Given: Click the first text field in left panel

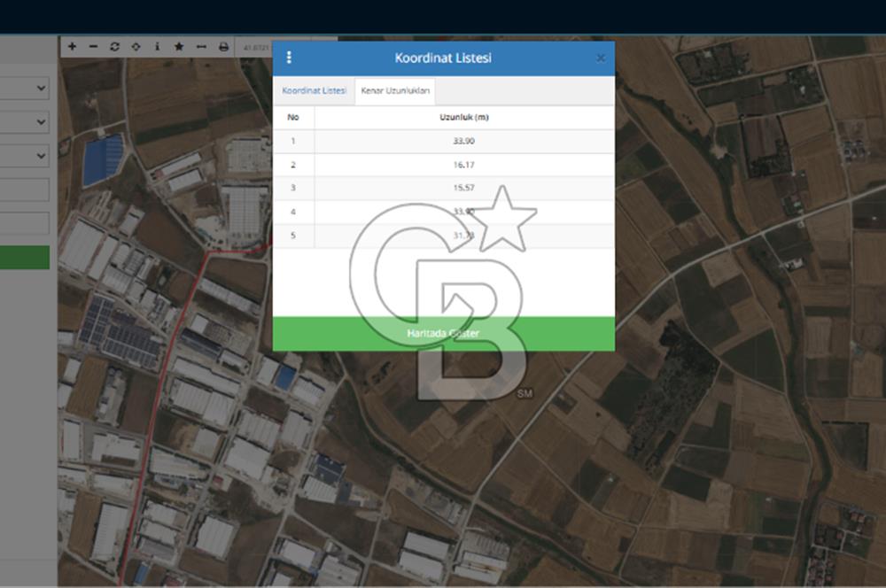Looking at the screenshot, I should [25, 190].
